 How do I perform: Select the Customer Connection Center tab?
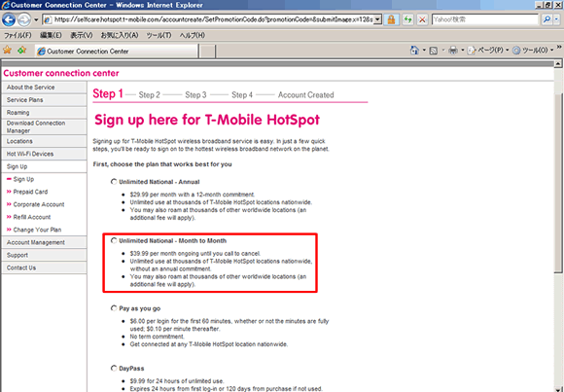[117, 52]
